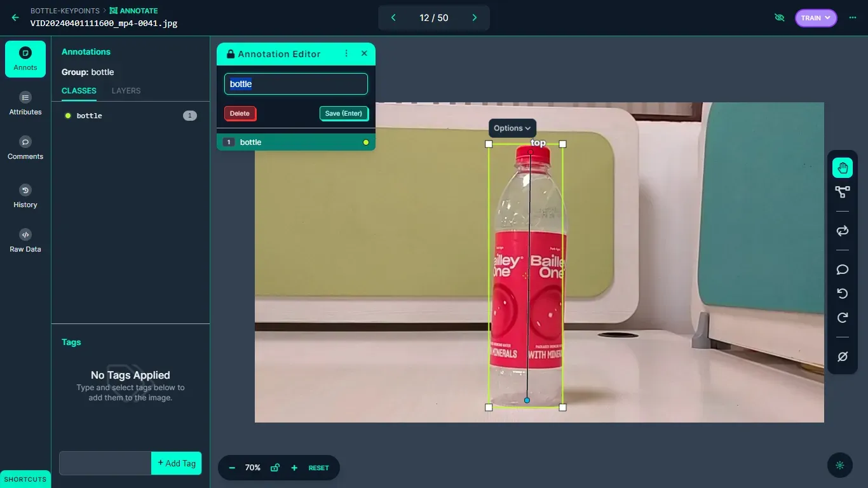This screenshot has width=868, height=488.
Task: Redo the last annotation change
Action: coord(842,318)
